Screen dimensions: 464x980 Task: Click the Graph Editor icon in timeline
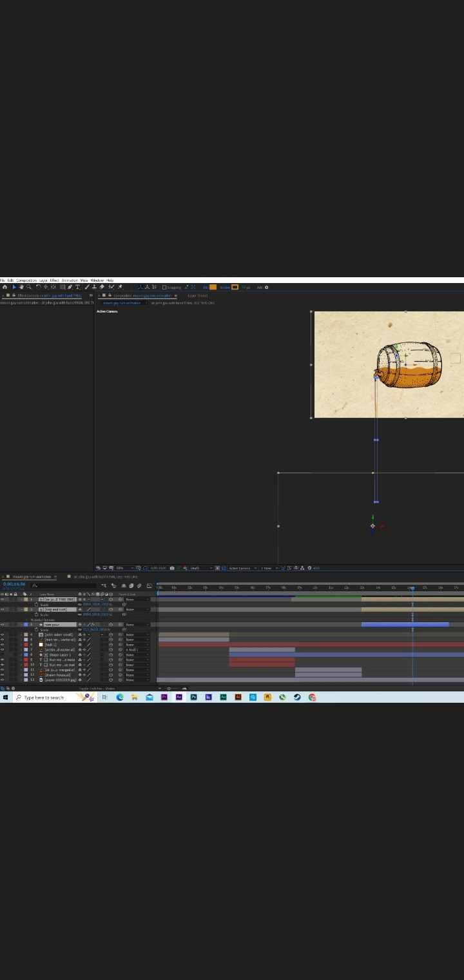pyautogui.click(x=149, y=585)
